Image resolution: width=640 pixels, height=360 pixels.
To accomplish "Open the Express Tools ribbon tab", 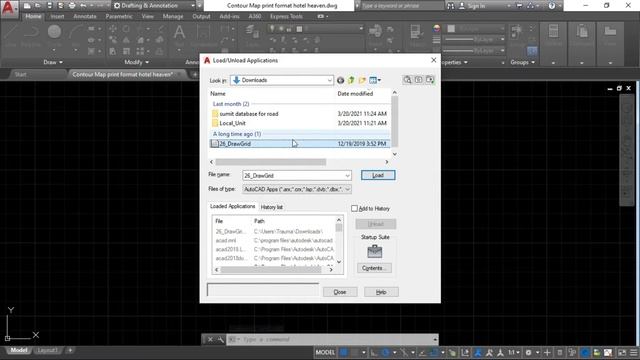I will [x=286, y=17].
